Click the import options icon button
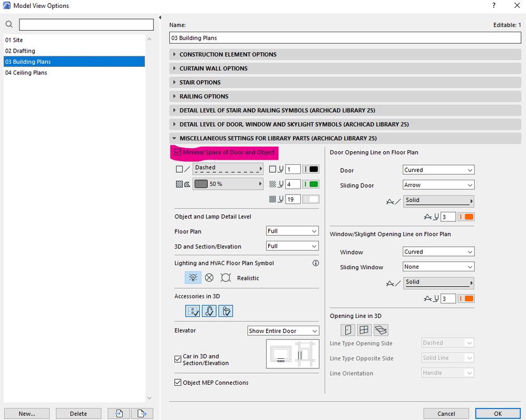This screenshot has width=526, height=420. pos(119,413)
